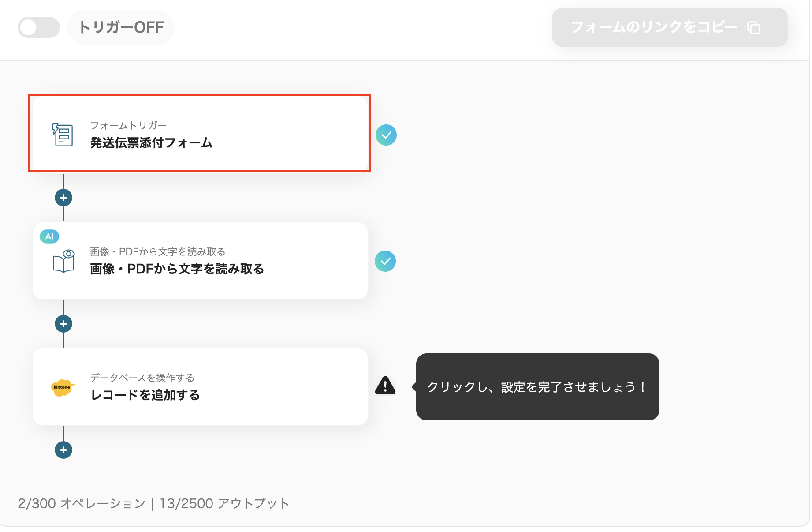Toggle the トリガーOFF switch on
Image resolution: width=812 pixels, height=532 pixels.
[38, 27]
